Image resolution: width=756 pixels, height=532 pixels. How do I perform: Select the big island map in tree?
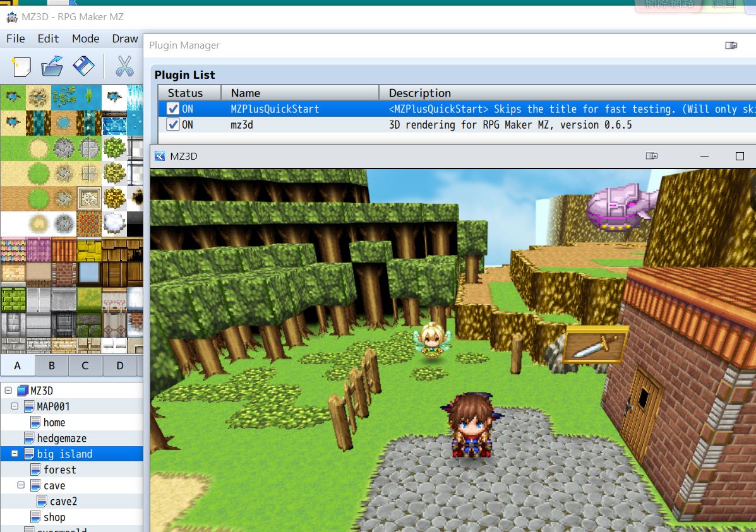tap(64, 454)
